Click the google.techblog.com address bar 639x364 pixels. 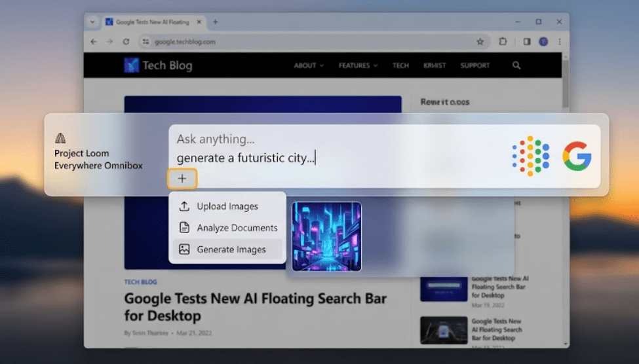pyautogui.click(x=314, y=41)
